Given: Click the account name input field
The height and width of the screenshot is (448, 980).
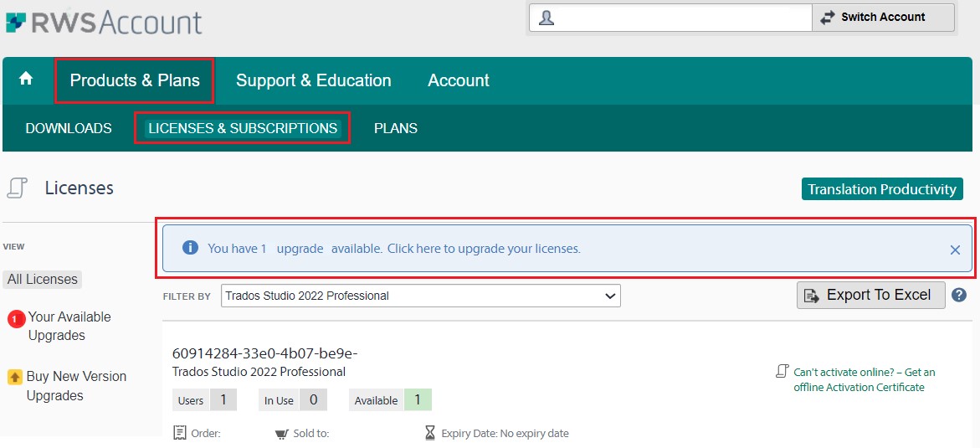Looking at the screenshot, I should click(670, 18).
